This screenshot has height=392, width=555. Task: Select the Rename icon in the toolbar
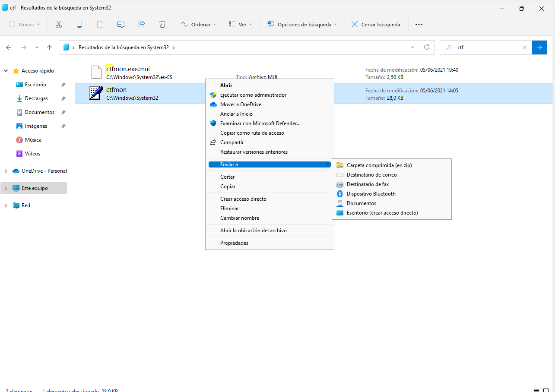pyautogui.click(x=121, y=24)
